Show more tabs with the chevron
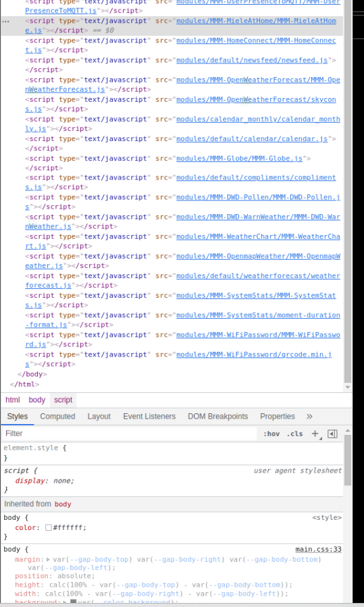Image resolution: width=364 pixels, height=607 pixels. tap(309, 417)
